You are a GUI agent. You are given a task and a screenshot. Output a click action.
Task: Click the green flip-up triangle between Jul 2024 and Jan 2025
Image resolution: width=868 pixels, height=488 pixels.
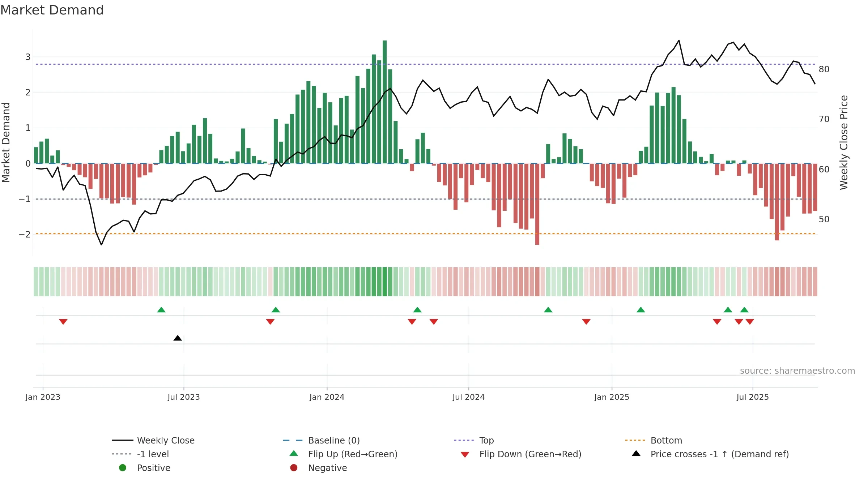click(548, 310)
